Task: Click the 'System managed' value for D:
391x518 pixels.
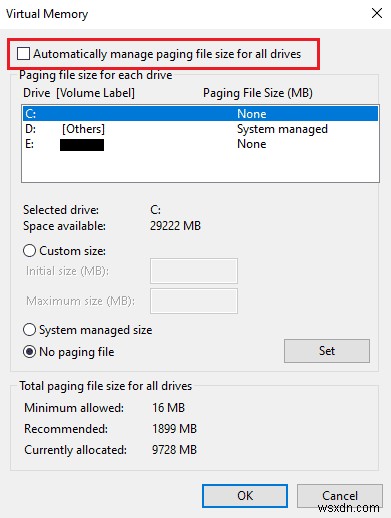Action: pyautogui.click(x=282, y=129)
